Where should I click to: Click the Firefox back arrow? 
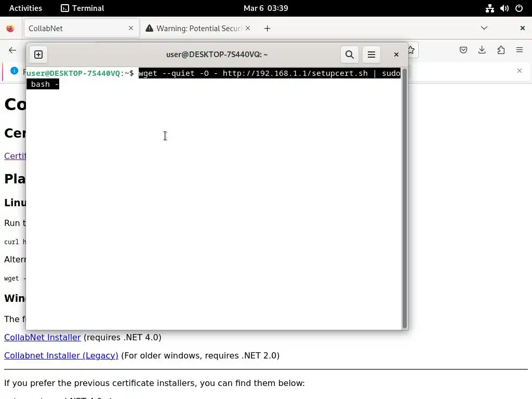pyautogui.click(x=12, y=50)
